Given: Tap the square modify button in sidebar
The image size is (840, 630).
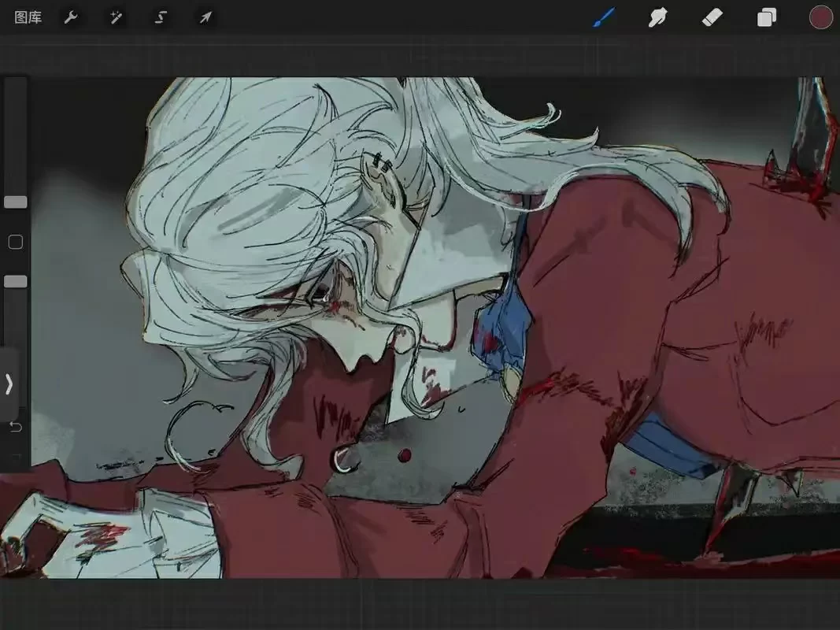Looking at the screenshot, I should [x=16, y=242].
